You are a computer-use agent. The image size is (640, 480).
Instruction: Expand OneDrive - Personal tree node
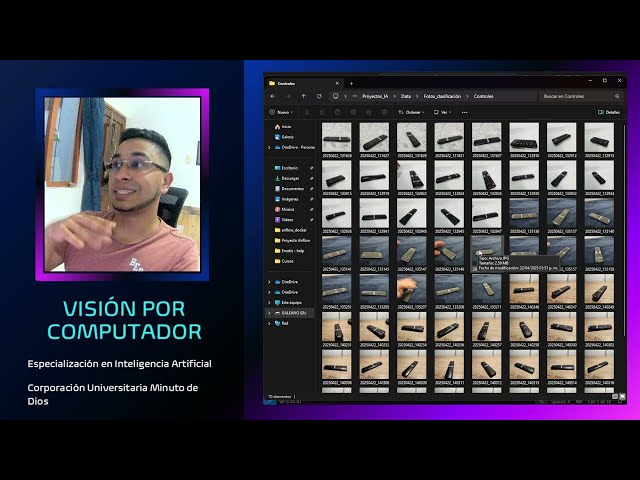[x=269, y=147]
